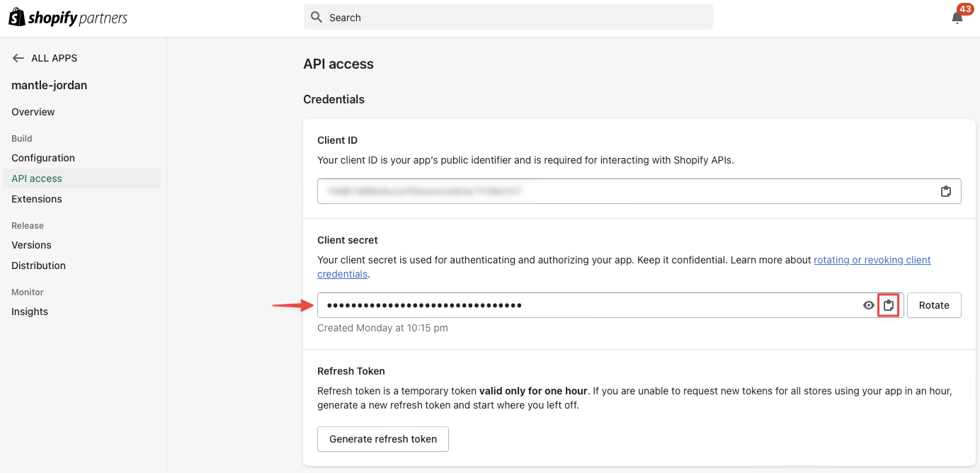Copy the Client ID using the copy icon
This screenshot has height=473, width=980.
946,190
